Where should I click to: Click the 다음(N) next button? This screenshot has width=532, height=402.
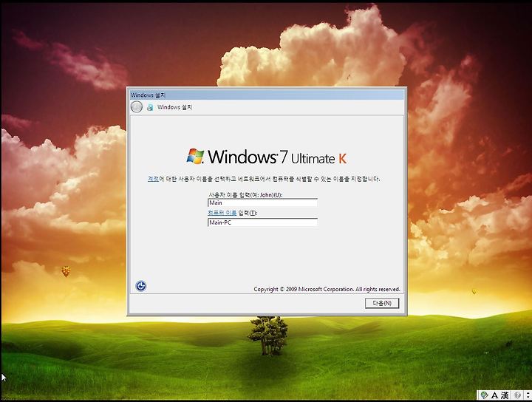click(x=382, y=303)
